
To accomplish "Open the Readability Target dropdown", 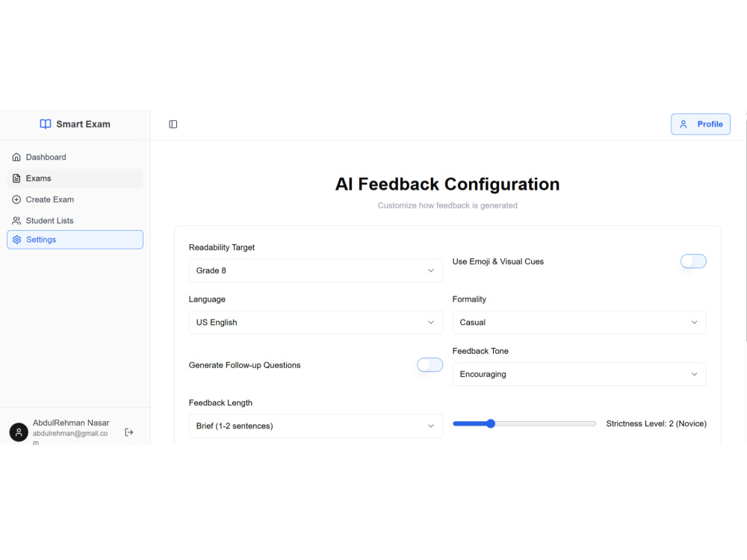I will [316, 270].
